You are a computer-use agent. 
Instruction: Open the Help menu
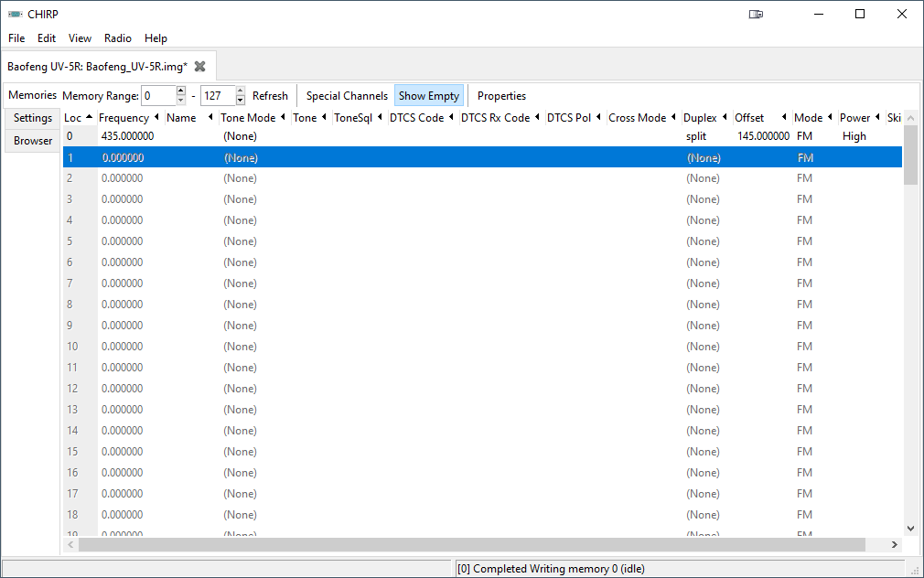click(x=156, y=38)
